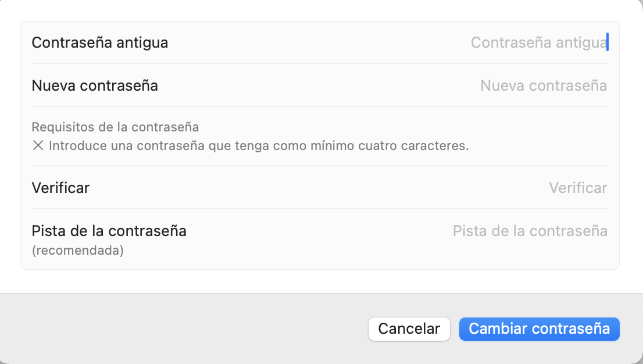This screenshot has width=643, height=364.
Task: Click the Nueva contraseña placeholder text
Action: point(544,85)
